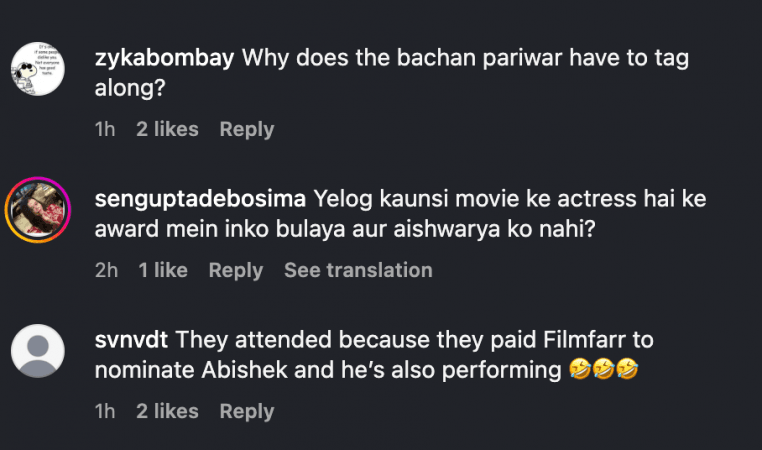Show translation of senguptadebosima's comment

pyautogui.click(x=358, y=270)
